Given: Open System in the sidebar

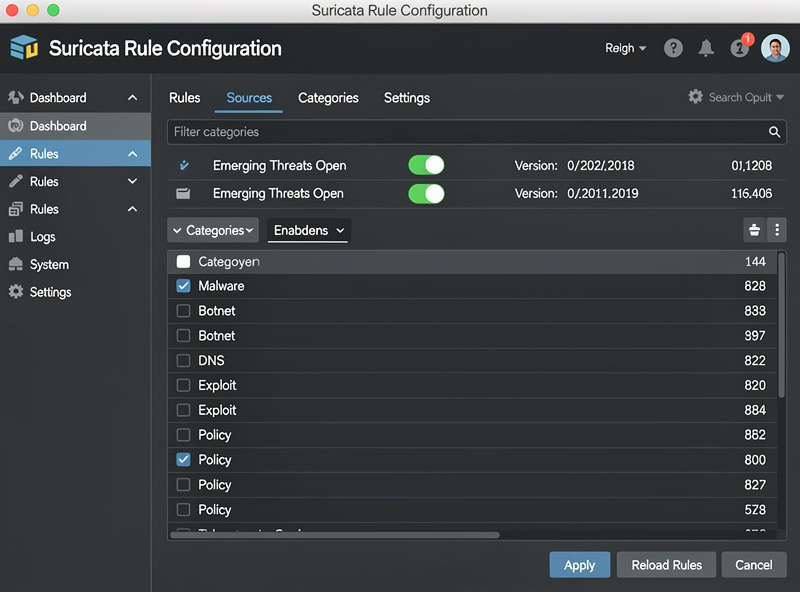Looking at the screenshot, I should coord(75,264).
